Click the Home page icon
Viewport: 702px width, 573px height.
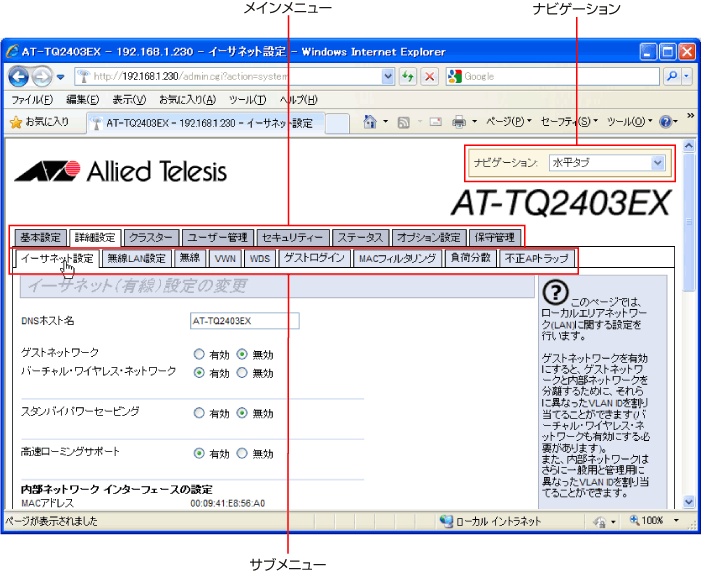(370, 121)
